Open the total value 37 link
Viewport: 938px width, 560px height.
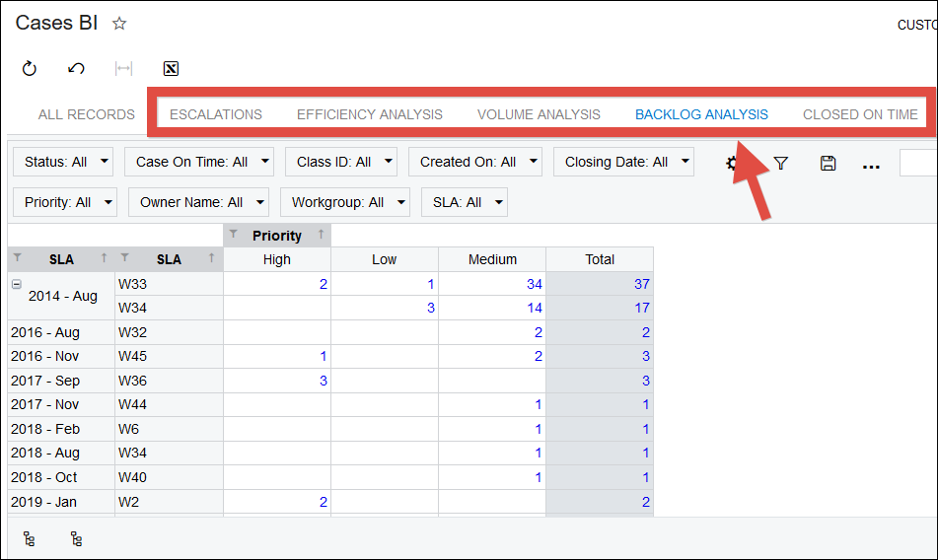(x=641, y=284)
